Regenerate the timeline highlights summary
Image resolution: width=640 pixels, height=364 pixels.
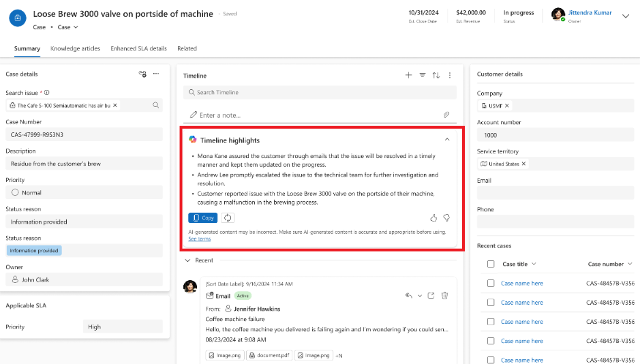click(228, 218)
